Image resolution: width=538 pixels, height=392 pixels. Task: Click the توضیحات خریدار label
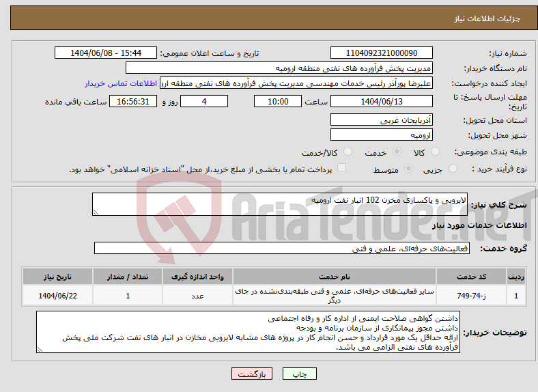[x=495, y=333]
